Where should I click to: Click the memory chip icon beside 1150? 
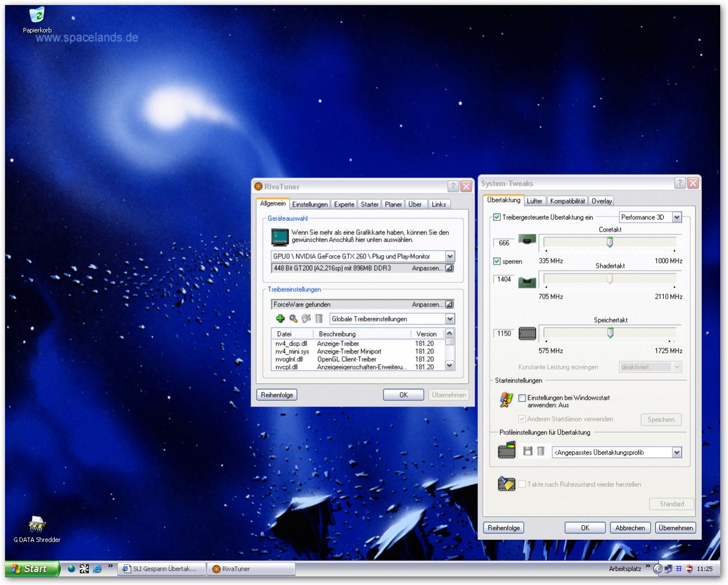coord(527,334)
